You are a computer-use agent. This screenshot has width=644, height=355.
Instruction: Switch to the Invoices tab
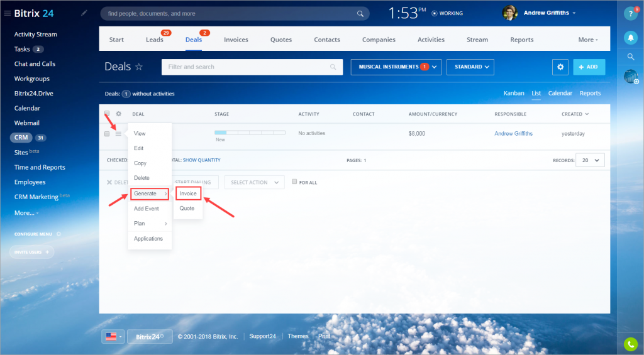pyautogui.click(x=236, y=40)
